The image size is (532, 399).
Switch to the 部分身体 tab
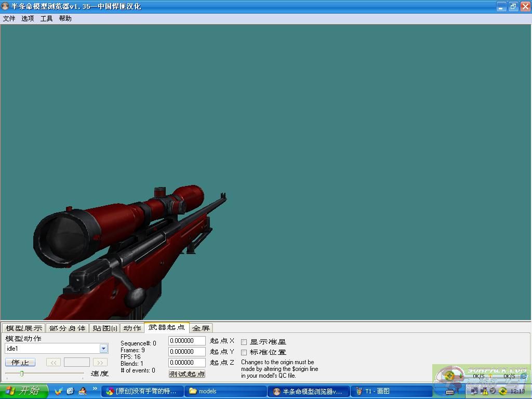pyautogui.click(x=68, y=328)
